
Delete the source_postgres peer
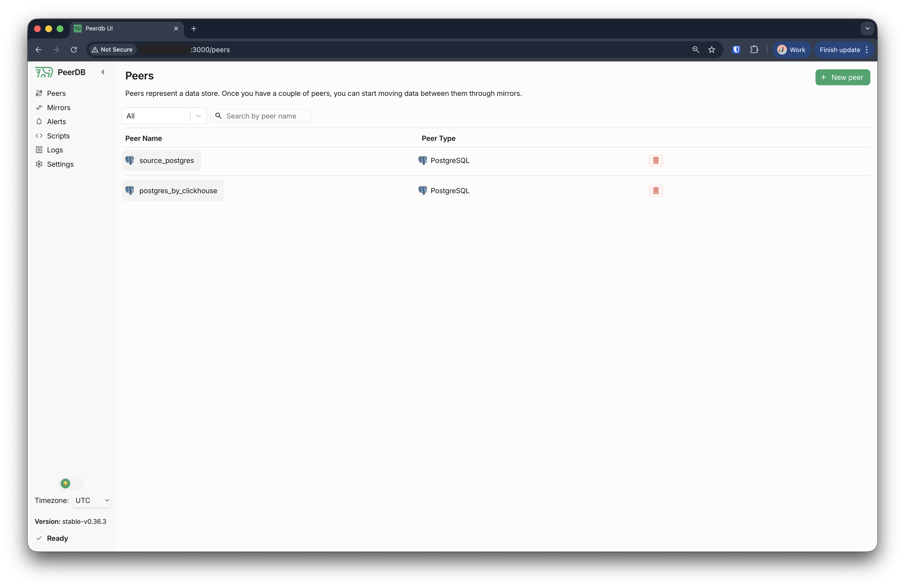click(656, 161)
